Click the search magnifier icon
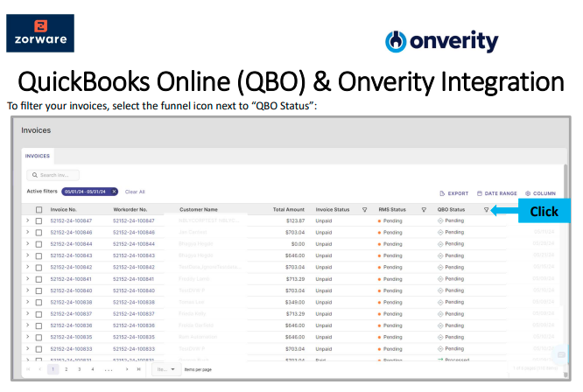The image size is (583, 392). pos(35,175)
